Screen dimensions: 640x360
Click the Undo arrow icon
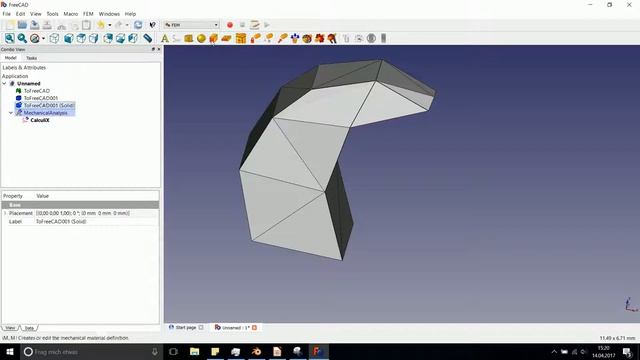pyautogui.click(x=101, y=25)
